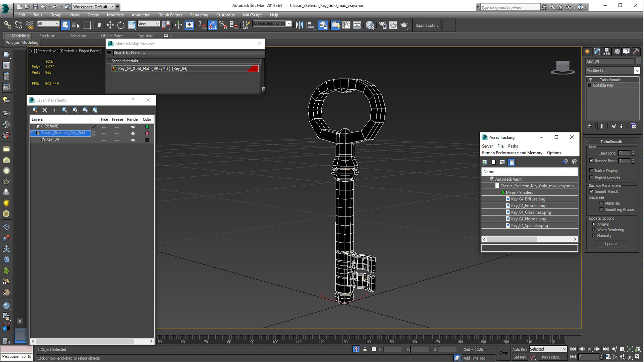Switch to the Object Paint ribbon tab
The height and width of the screenshot is (362, 644).
(112, 36)
